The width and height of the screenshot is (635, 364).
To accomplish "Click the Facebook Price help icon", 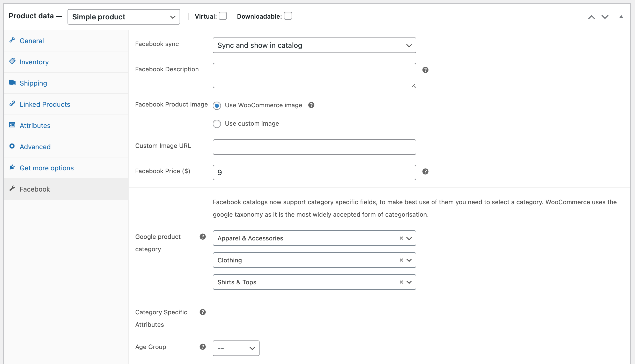I will tap(426, 171).
